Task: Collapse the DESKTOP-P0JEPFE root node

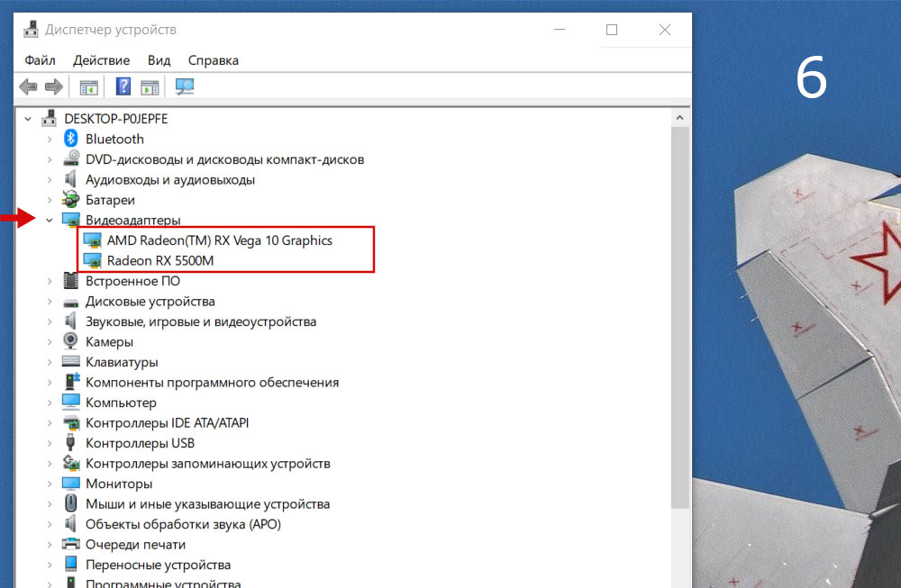Action: pyautogui.click(x=28, y=119)
